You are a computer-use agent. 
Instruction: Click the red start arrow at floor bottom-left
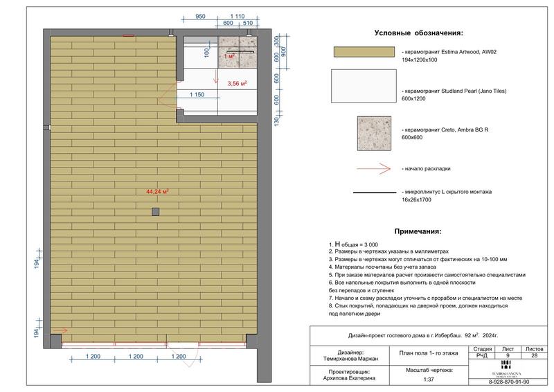click(x=60, y=331)
